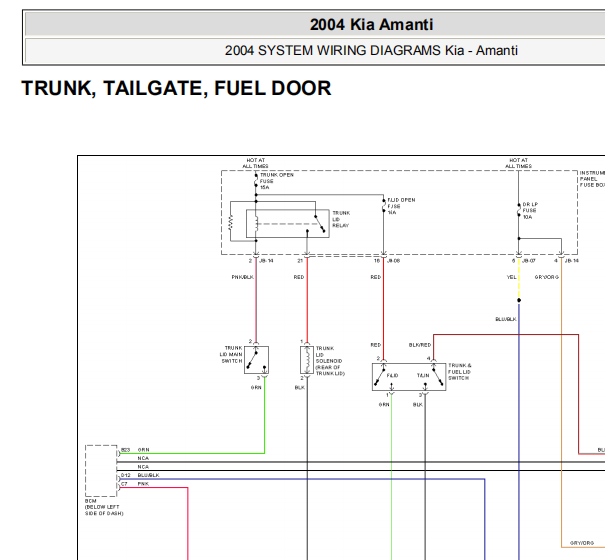Click the trunk lid relay symbol box
This screenshot has height=560, width=605.
[x=287, y=223]
